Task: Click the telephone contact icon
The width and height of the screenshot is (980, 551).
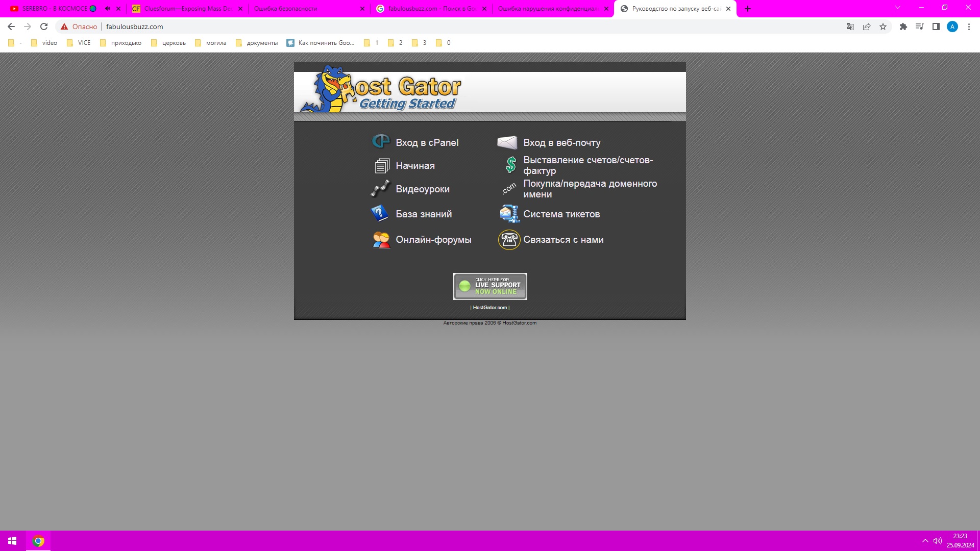Action: 509,239
